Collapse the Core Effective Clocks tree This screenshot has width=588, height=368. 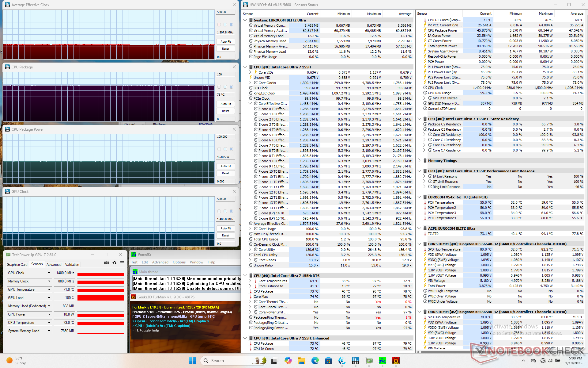coord(250,104)
